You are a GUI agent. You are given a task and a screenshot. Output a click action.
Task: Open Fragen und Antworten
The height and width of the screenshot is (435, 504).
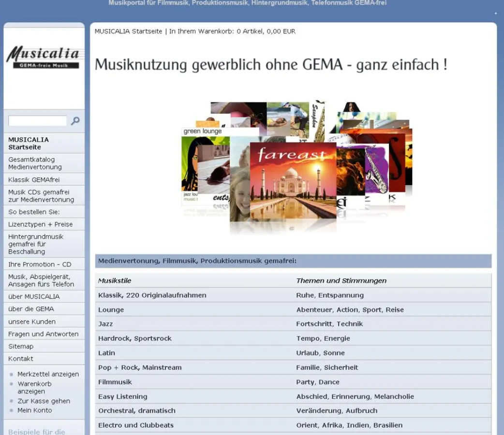pyautogui.click(x=43, y=333)
